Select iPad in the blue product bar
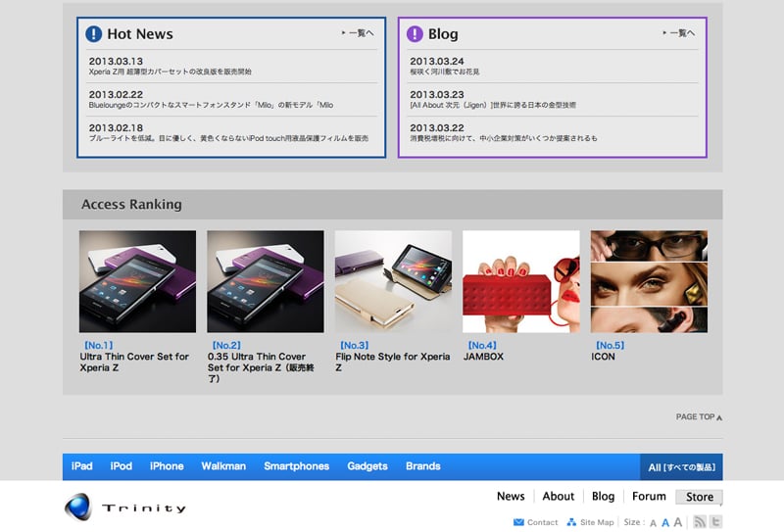This screenshot has height=532, width=784. 82,466
